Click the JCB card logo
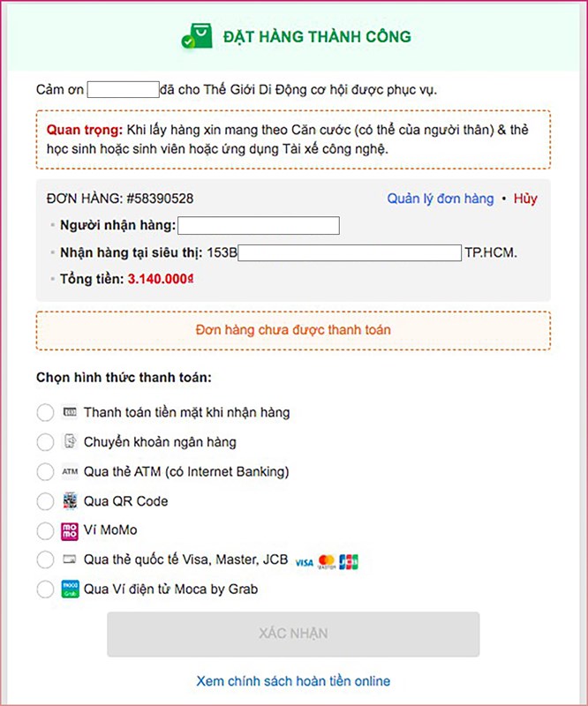The image size is (588, 706). point(349,561)
